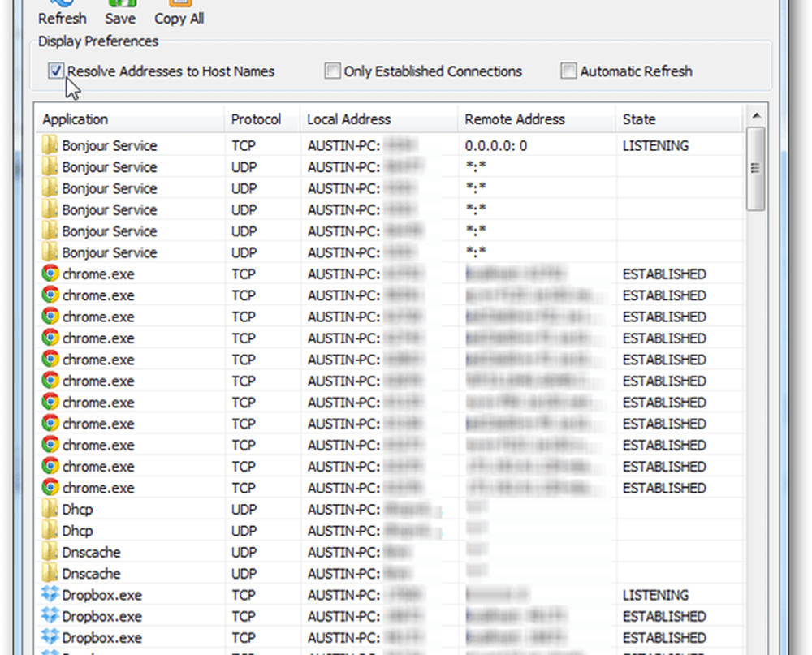This screenshot has width=812, height=655.
Task: Sort by the State column header
Action: point(680,119)
